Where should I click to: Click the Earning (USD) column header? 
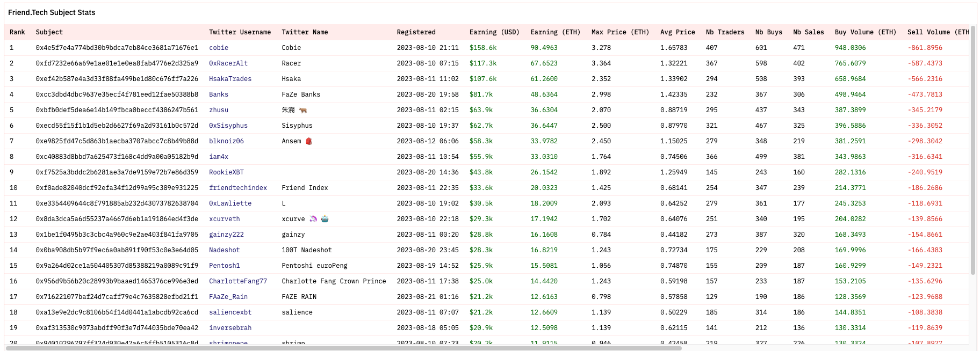click(494, 32)
